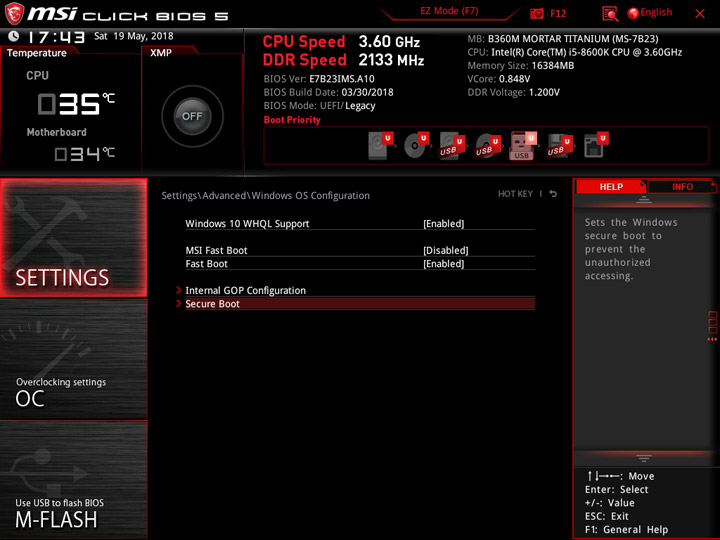This screenshot has width=720, height=540.
Task: Click the Boot Priority label
Action: [292, 120]
